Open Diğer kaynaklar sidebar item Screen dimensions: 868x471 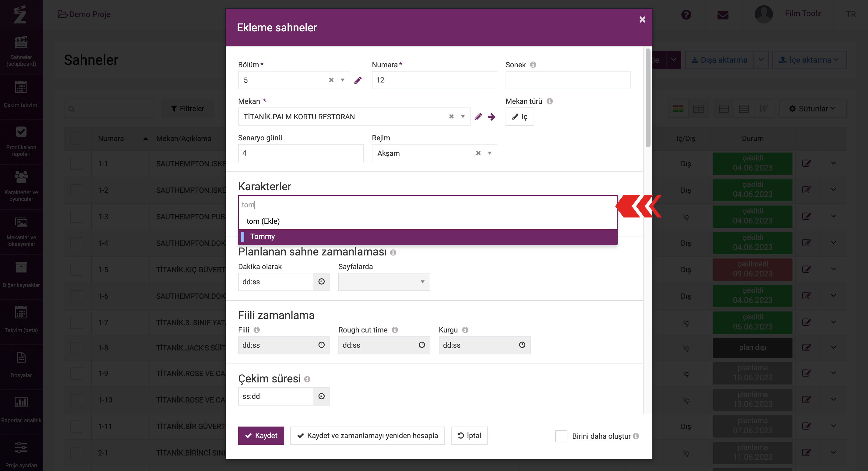point(21,275)
